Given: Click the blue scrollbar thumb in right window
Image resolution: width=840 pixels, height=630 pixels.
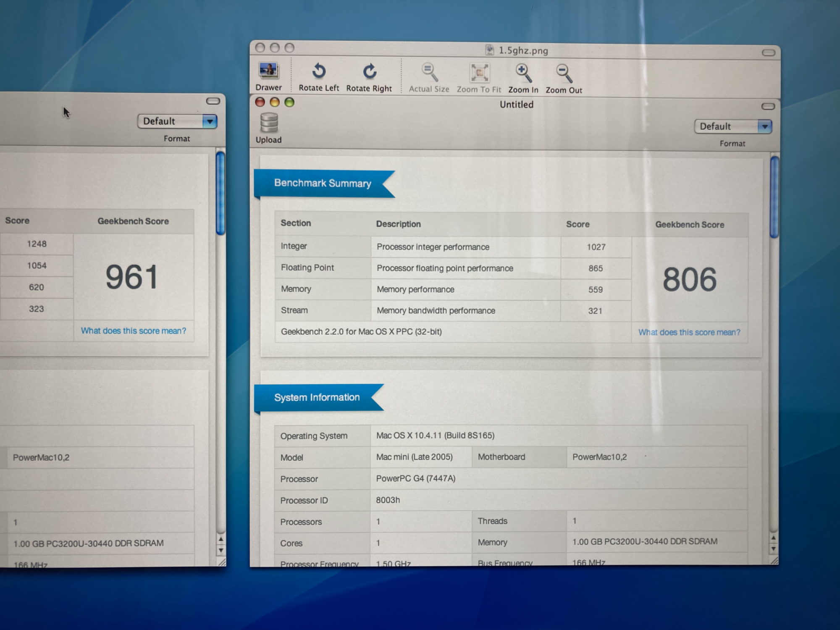Looking at the screenshot, I should tap(774, 196).
